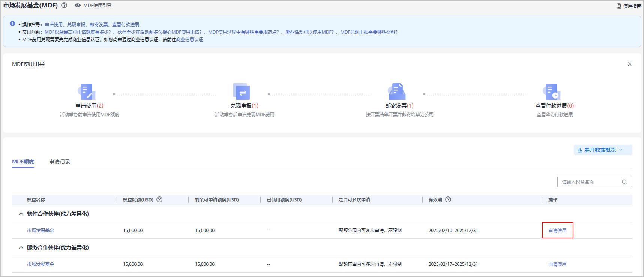This screenshot has height=277, width=644.
Task: Click 申请使用 for 软件合作伙伴 fund row
Action: [x=557, y=231]
